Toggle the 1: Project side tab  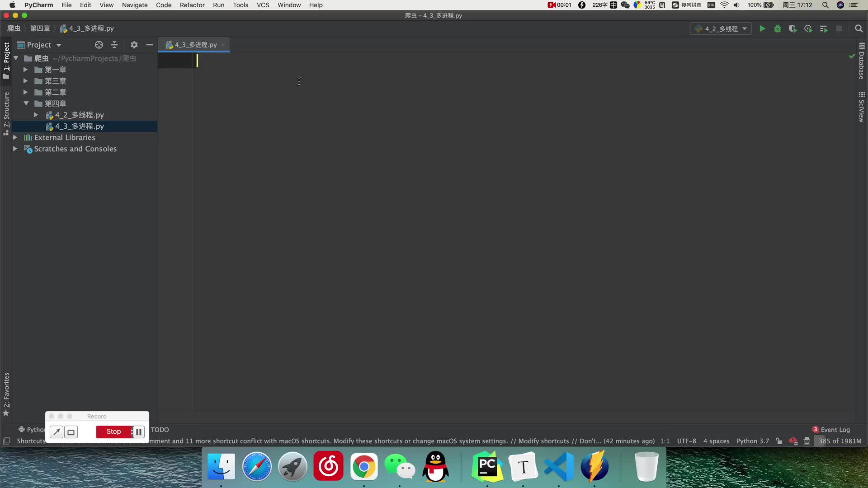[x=6, y=61]
